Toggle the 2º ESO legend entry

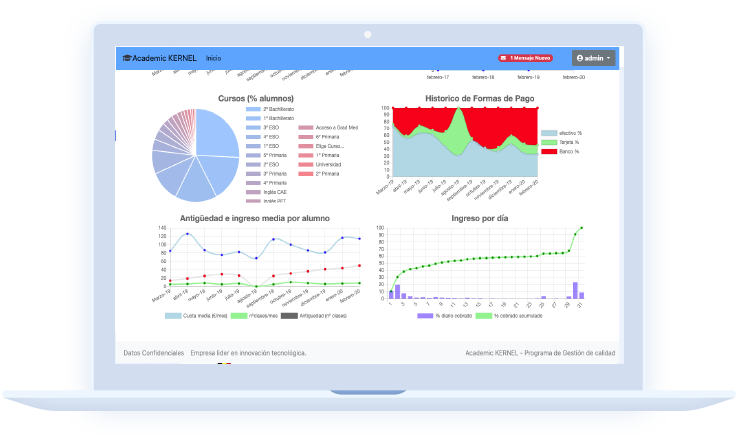[262, 165]
